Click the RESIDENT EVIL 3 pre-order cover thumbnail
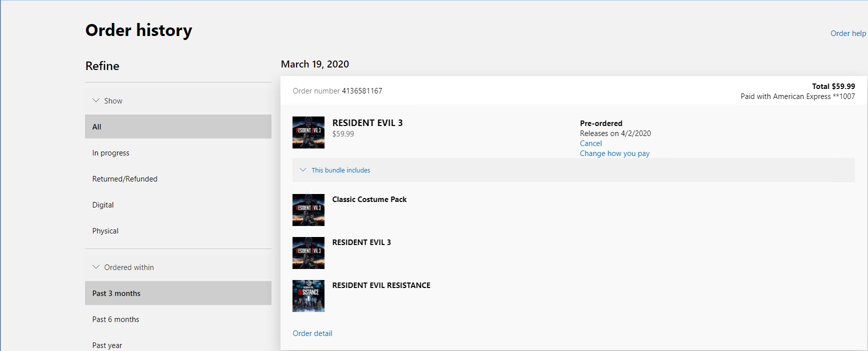 tap(308, 132)
